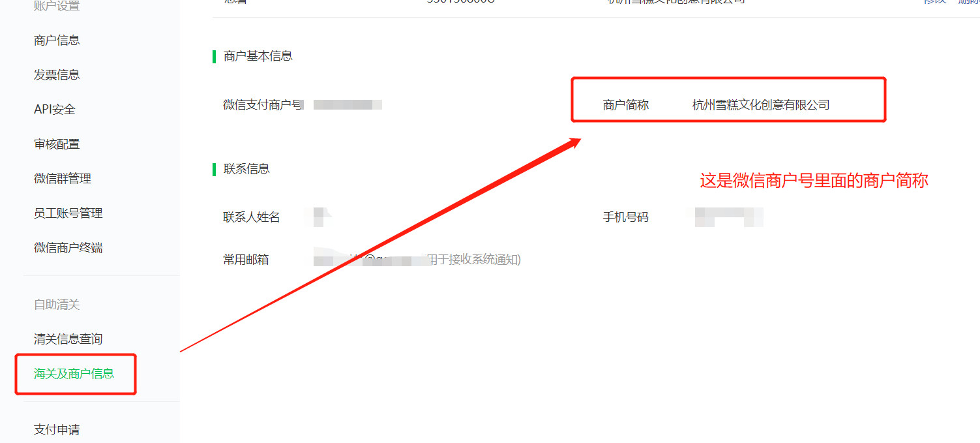Open 审核配置 settings
This screenshot has width=980, height=443.
click(x=57, y=144)
